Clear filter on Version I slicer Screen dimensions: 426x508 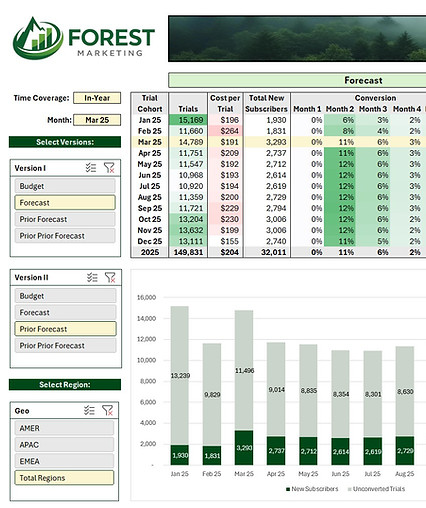click(109, 168)
